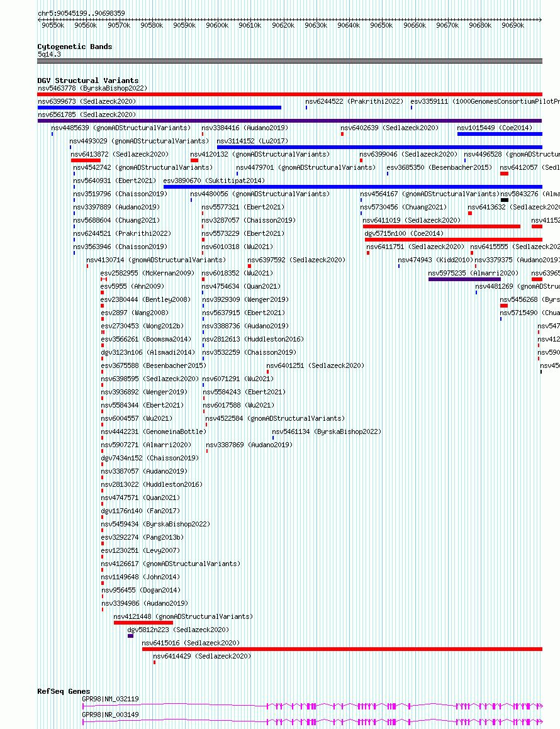Viewport: 560px width, 729px height.
Task: Select dgv1176n140 (Fan2017) variant
Action: 140,511
